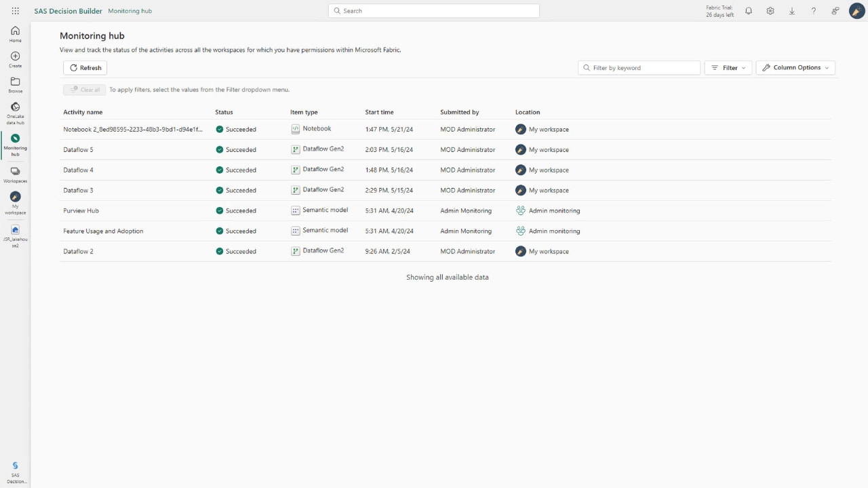
Task: Select Dataflow 4 activity name
Action: pyautogui.click(x=79, y=170)
